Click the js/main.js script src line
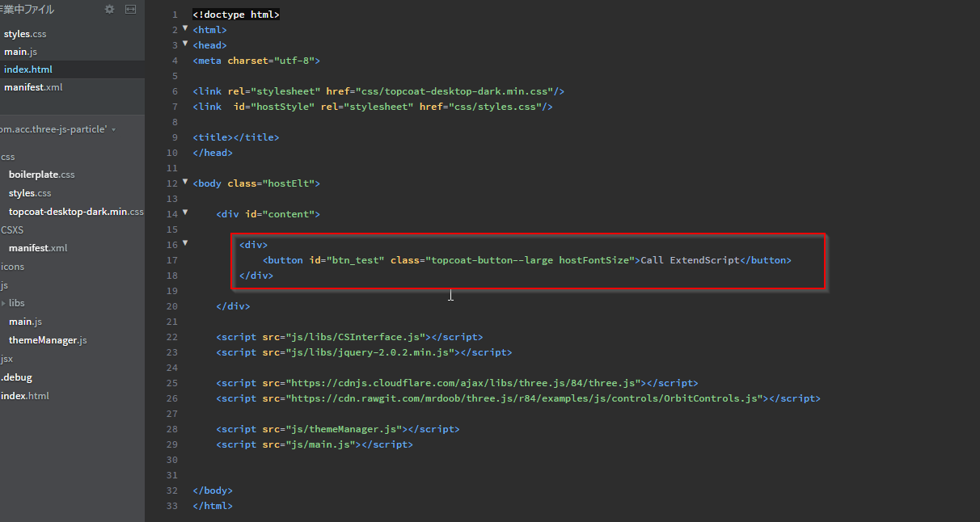 tap(314, 444)
